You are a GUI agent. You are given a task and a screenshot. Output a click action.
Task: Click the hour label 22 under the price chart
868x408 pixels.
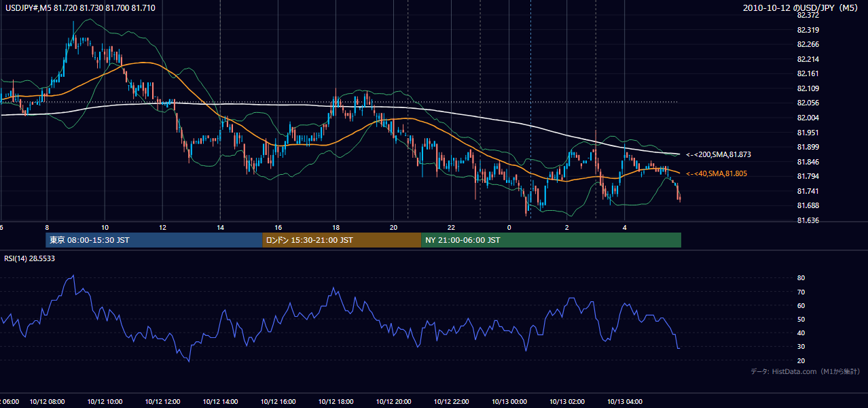[x=451, y=227]
